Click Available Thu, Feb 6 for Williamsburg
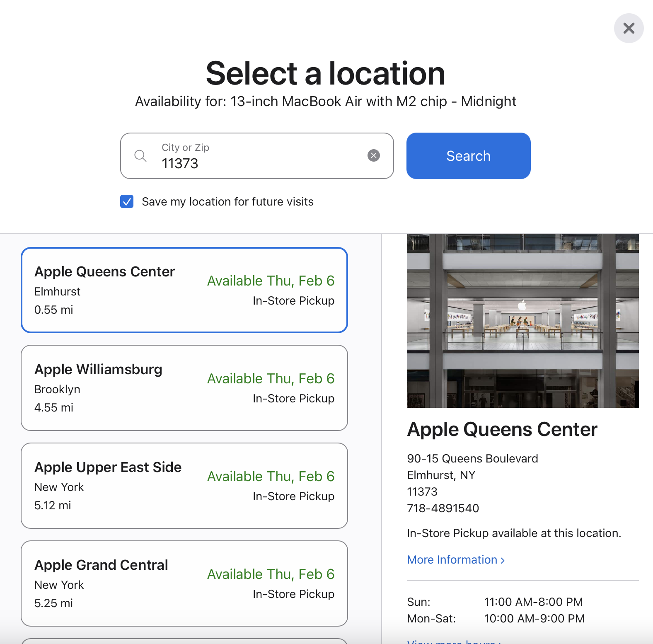 pos(271,378)
